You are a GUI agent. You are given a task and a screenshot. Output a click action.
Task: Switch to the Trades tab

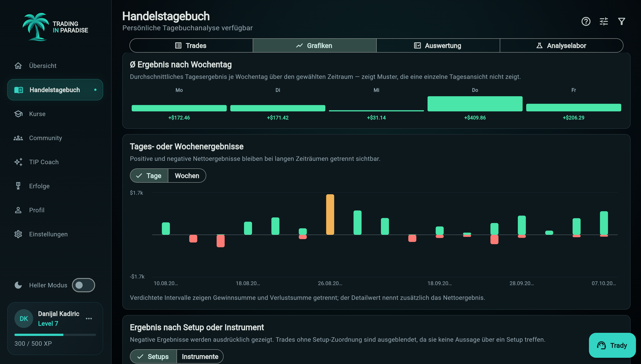tap(191, 46)
